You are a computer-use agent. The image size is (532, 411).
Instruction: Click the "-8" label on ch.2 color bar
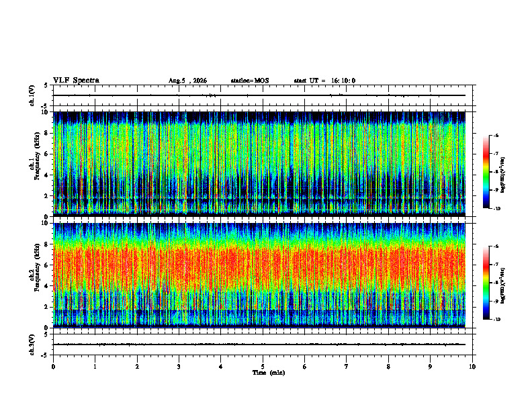pyautogui.click(x=496, y=283)
